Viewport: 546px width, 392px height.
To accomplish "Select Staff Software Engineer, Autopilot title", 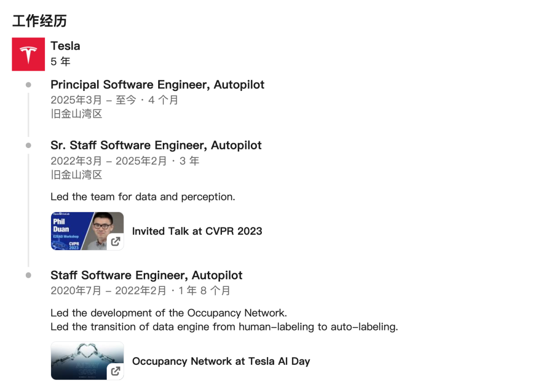I will click(146, 275).
